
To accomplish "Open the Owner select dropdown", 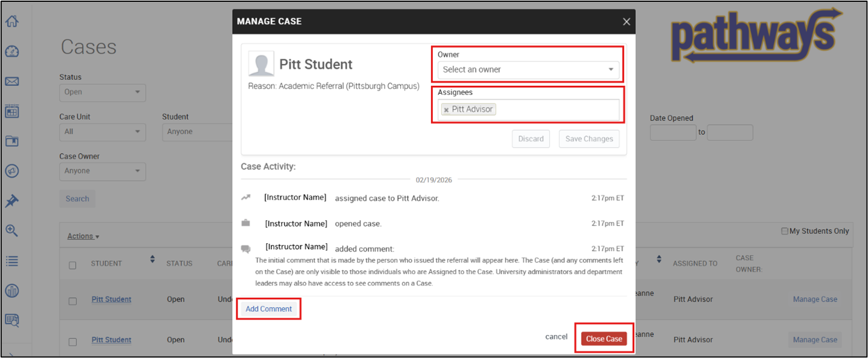I will pos(529,70).
